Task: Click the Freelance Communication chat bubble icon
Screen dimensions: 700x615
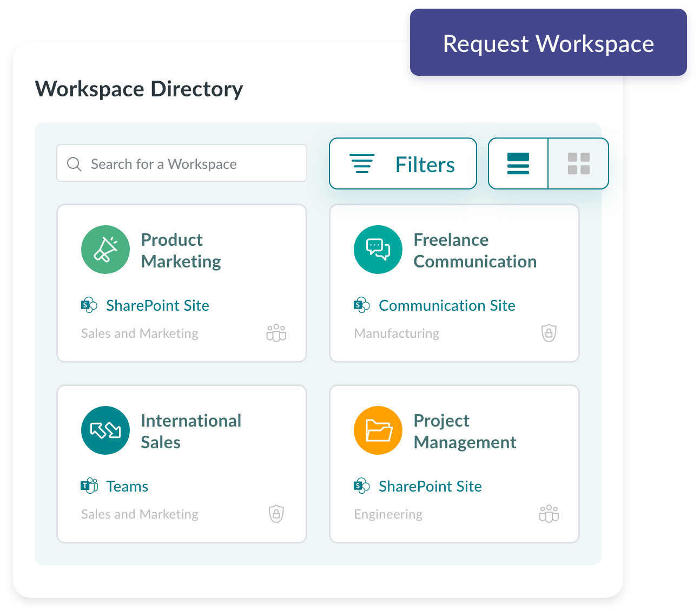Action: pyautogui.click(x=378, y=250)
